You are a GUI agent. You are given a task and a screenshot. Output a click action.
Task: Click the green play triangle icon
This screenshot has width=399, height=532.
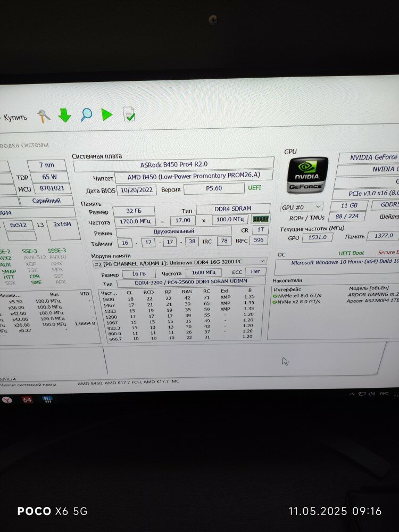pyautogui.click(x=106, y=114)
